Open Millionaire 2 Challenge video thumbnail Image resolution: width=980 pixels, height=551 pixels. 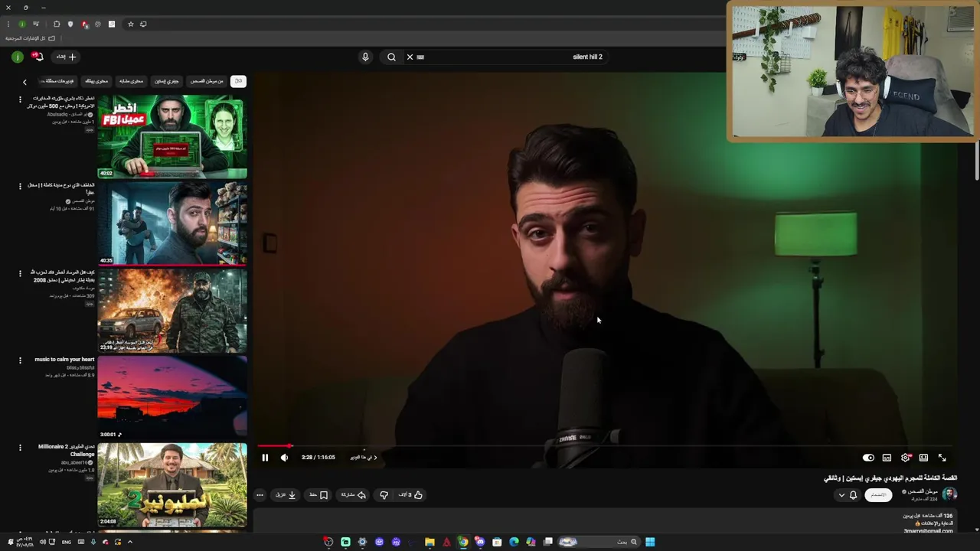point(172,484)
